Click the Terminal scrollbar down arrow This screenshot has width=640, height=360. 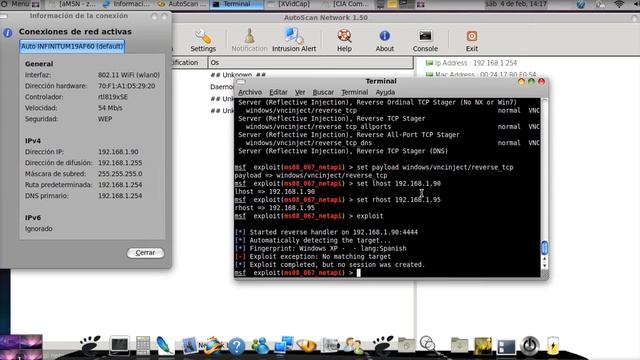544,266
